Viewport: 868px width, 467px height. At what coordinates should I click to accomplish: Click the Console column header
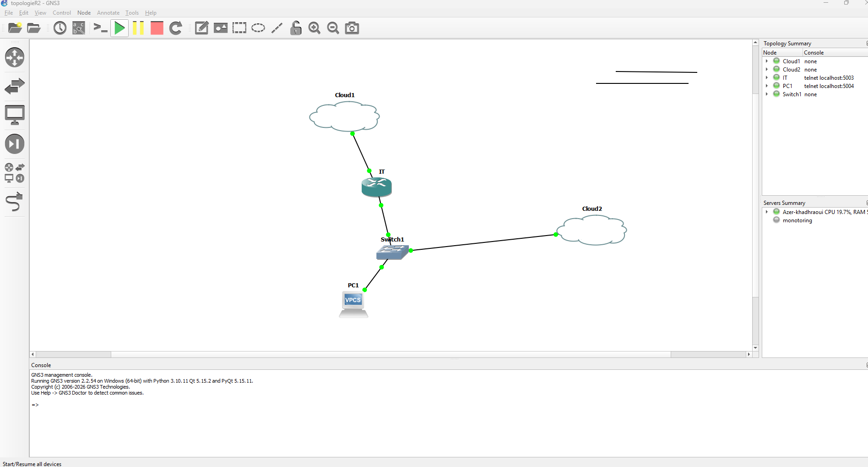click(835, 53)
